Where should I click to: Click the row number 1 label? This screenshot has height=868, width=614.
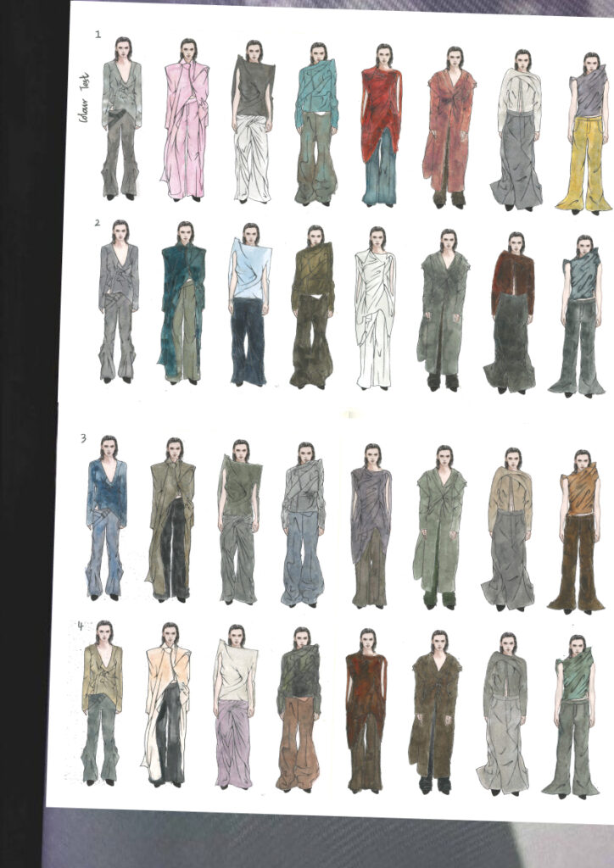[x=98, y=35]
